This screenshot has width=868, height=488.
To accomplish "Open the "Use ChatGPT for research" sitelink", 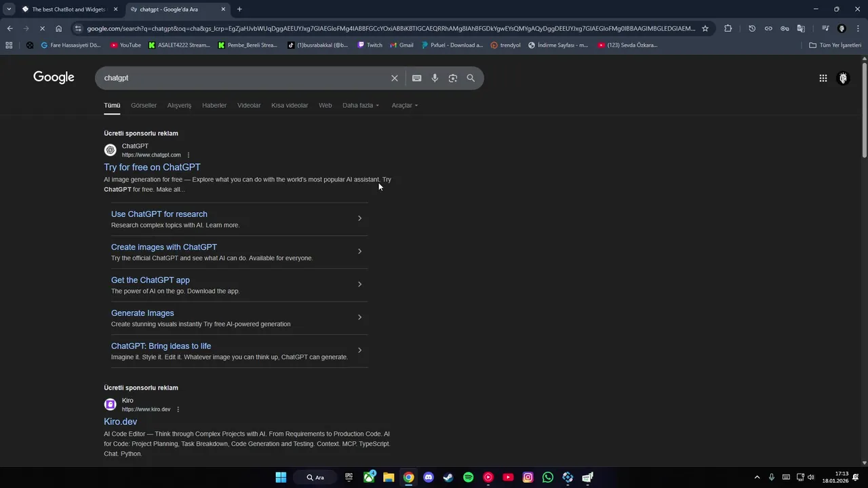I will coord(159,214).
